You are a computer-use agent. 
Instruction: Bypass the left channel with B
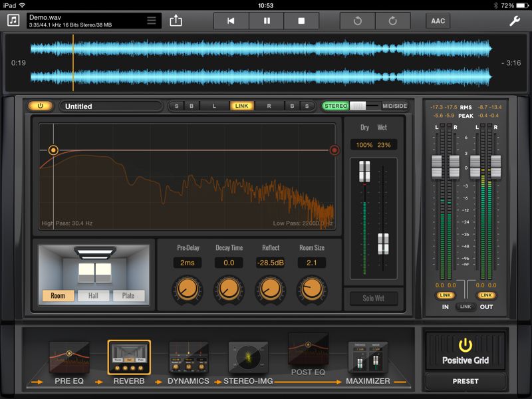[192, 106]
